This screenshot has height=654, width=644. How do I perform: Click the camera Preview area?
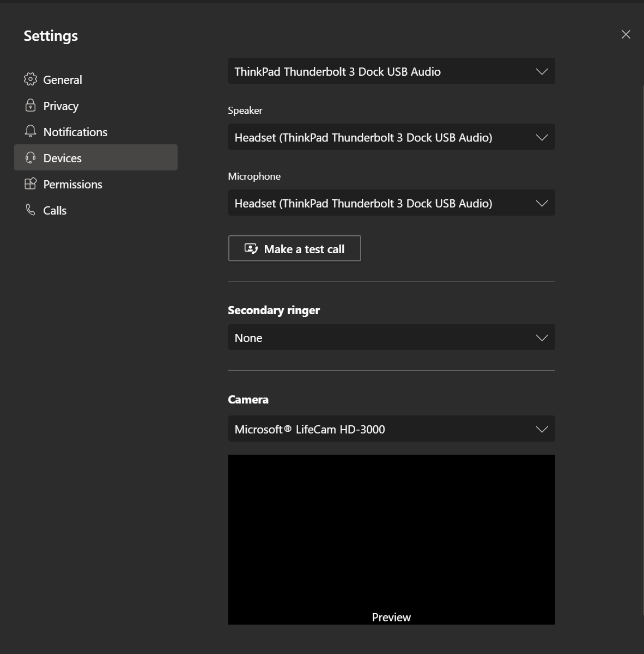click(x=391, y=540)
